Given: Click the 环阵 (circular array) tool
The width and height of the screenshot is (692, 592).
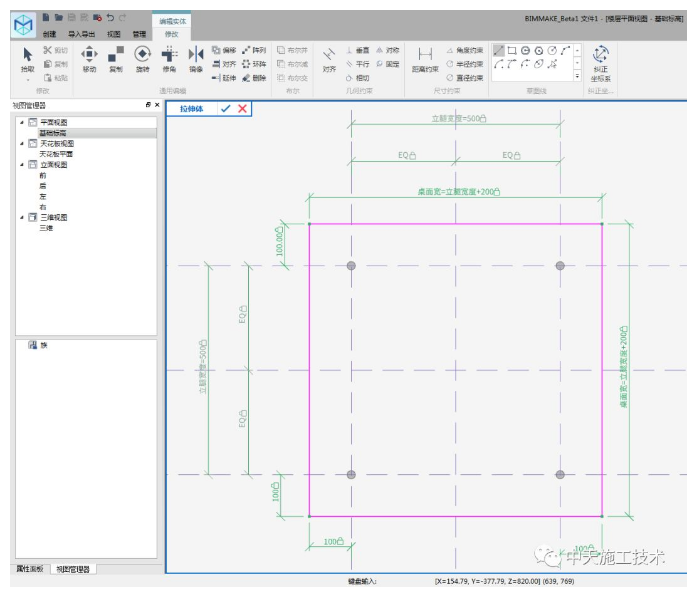Looking at the screenshot, I should (254, 64).
